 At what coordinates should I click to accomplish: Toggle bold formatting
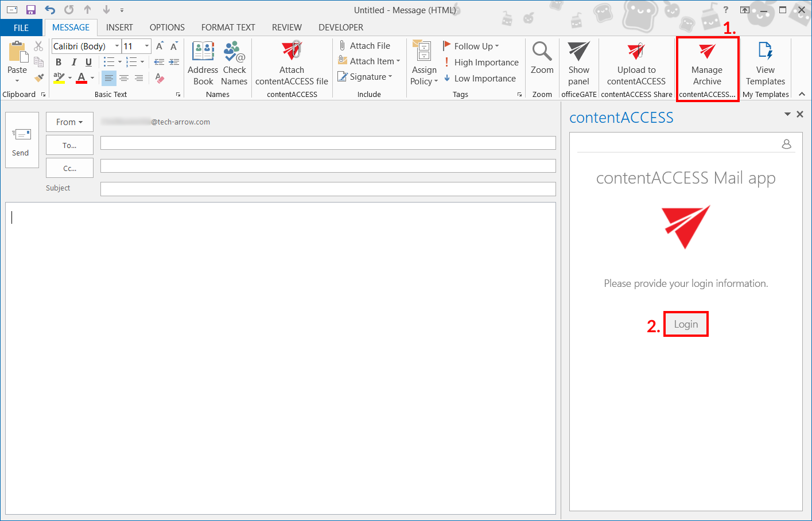(x=59, y=63)
